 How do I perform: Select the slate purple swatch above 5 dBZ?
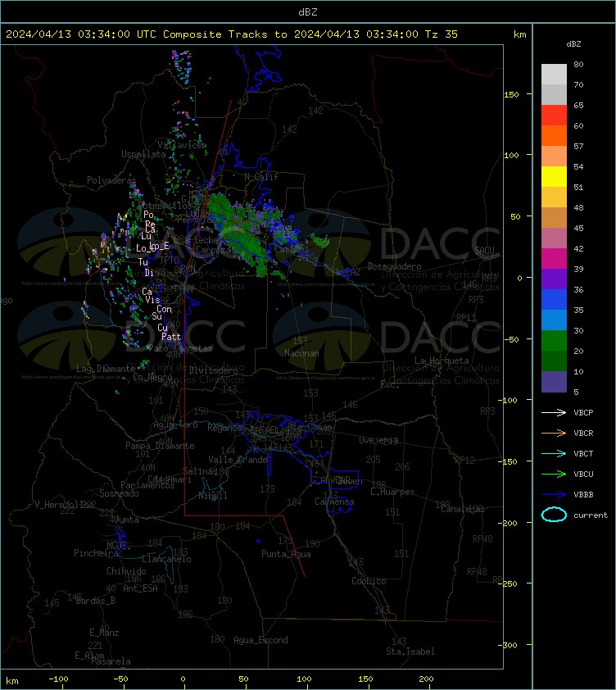(x=554, y=382)
